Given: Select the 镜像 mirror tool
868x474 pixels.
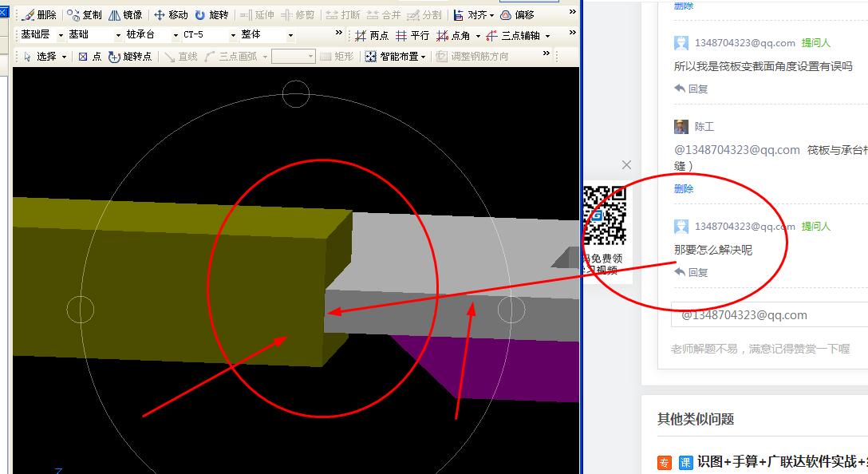Looking at the screenshot, I should click(x=126, y=15).
